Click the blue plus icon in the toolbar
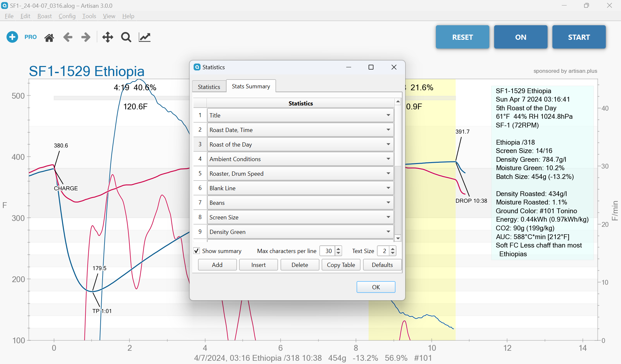 (12, 37)
